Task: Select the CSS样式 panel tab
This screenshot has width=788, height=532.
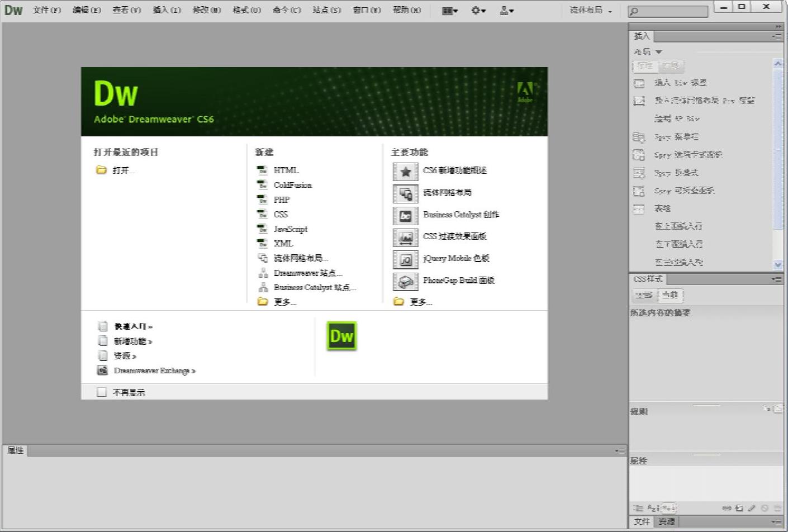Action: (x=648, y=279)
